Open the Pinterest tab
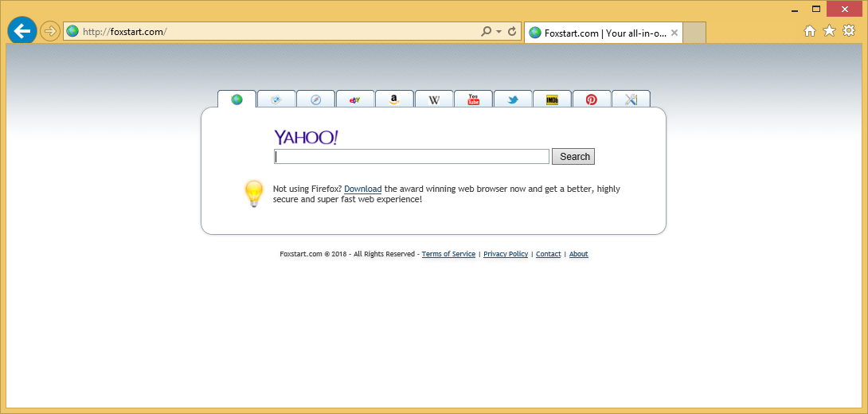Screen dimensions: 868x414 [592, 100]
